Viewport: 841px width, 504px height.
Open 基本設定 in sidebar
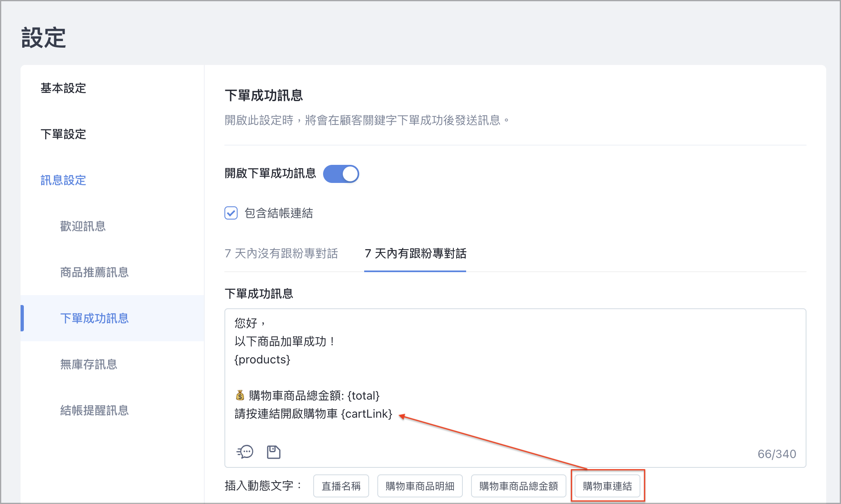coord(63,88)
